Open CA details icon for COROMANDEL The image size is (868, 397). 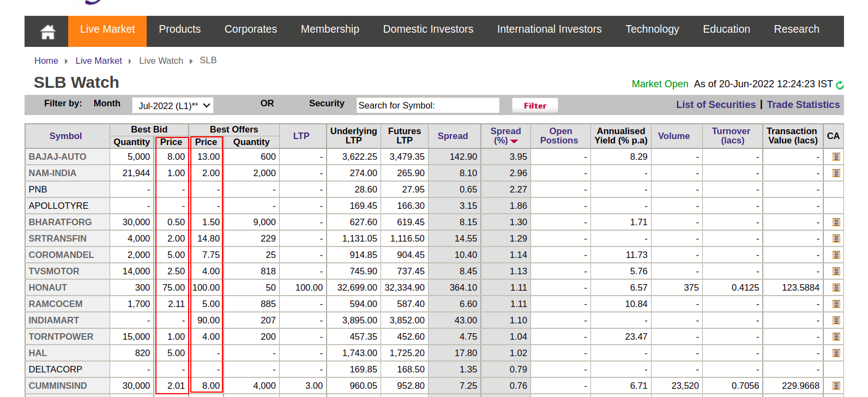[836, 255]
